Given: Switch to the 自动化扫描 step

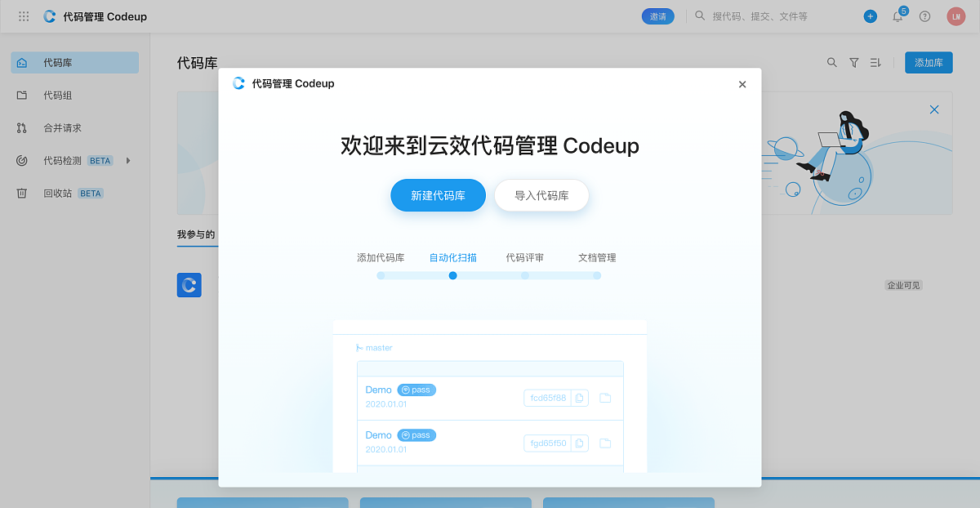Looking at the screenshot, I should [x=453, y=257].
